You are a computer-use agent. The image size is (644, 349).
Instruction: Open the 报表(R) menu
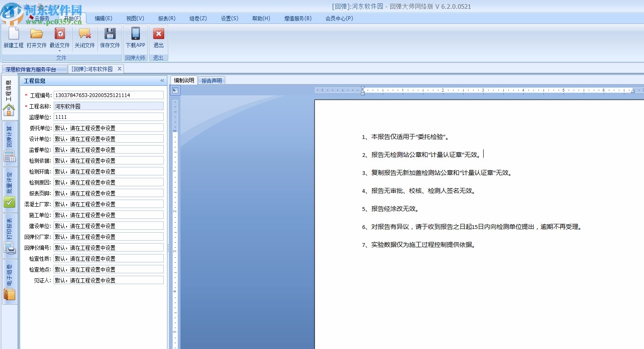click(x=167, y=18)
